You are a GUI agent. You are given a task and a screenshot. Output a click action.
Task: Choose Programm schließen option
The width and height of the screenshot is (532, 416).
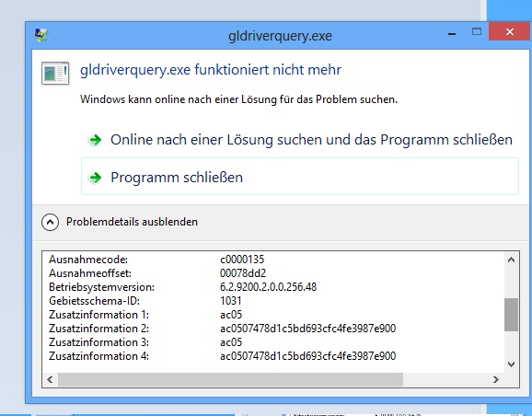300,177
